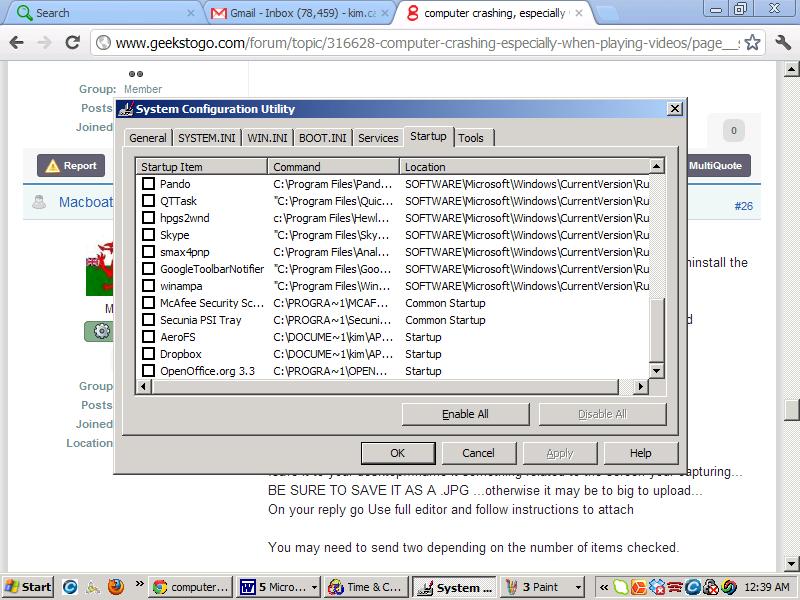Click the red tray icon
This screenshot has height=600, width=800.
point(674,587)
